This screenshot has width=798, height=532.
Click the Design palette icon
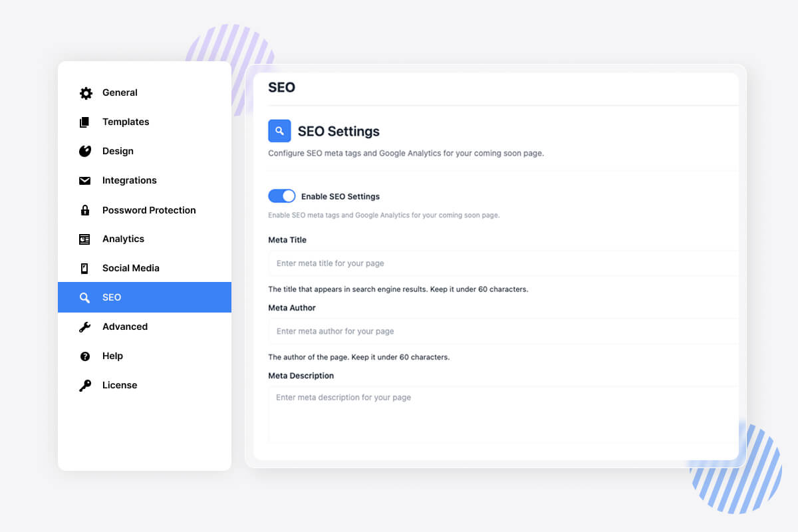point(85,152)
